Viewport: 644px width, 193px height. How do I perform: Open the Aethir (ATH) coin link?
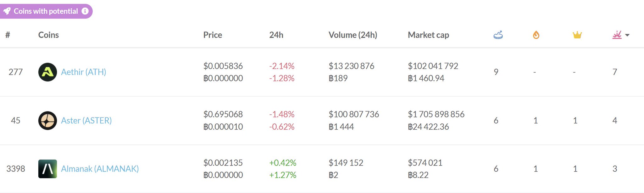[83, 72]
